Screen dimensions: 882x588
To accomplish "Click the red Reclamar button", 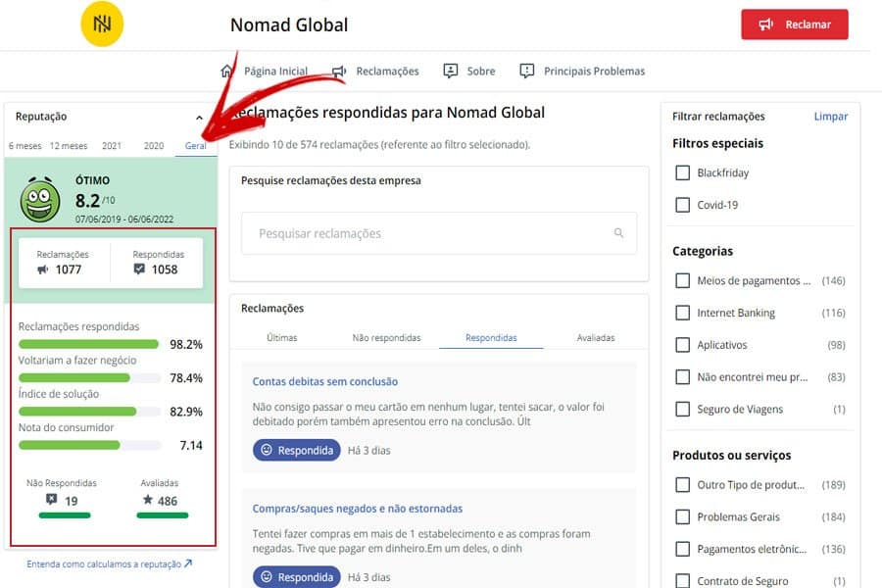I will pos(794,24).
